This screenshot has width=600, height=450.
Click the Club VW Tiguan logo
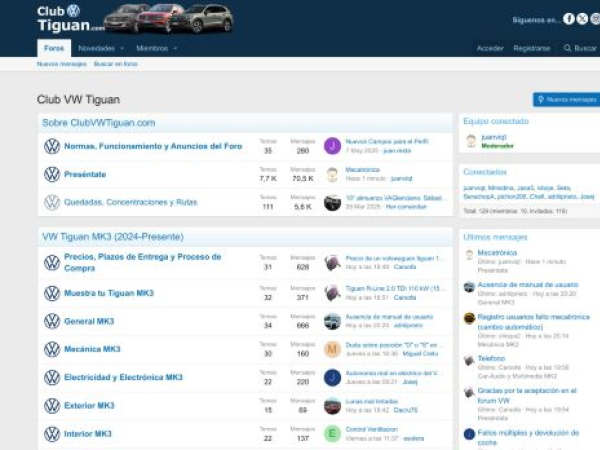[x=70, y=18]
